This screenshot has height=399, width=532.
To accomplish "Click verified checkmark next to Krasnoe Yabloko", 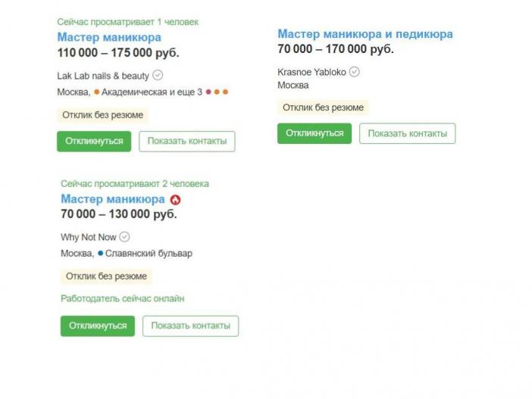I will [x=354, y=71].
